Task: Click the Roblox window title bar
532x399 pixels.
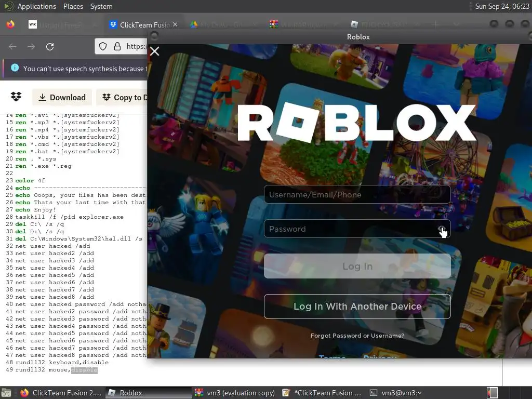Action: coord(358,37)
